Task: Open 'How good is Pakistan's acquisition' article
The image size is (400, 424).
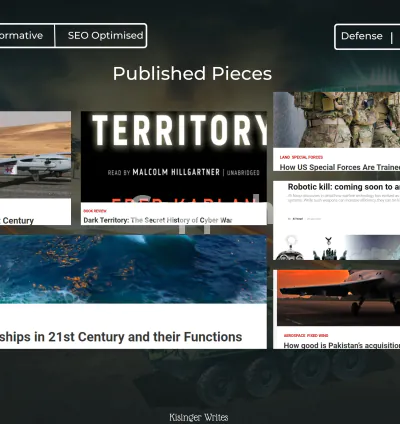Action: [x=342, y=345]
